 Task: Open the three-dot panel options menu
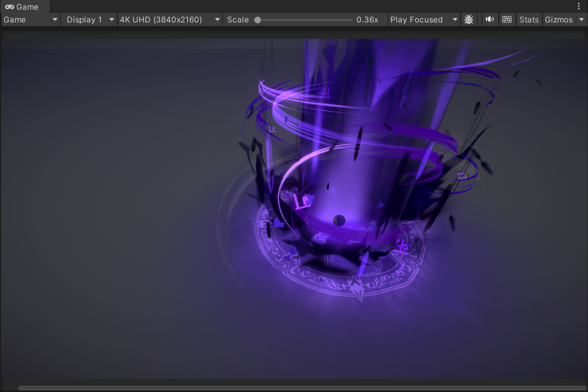coord(579,7)
